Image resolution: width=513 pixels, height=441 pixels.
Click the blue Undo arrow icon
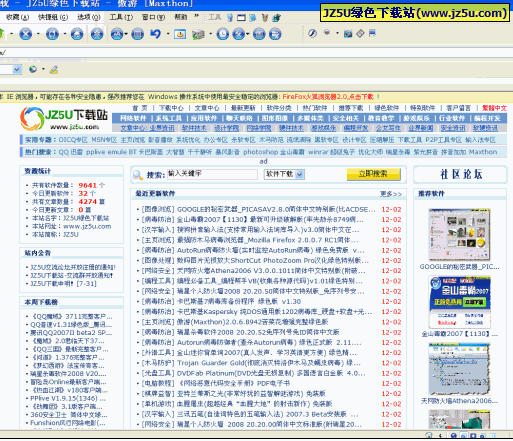(x=156, y=34)
